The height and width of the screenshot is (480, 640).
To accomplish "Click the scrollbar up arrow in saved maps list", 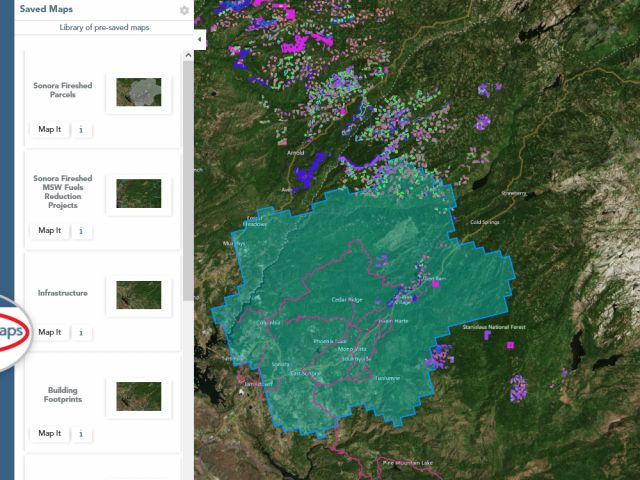I will (188, 55).
